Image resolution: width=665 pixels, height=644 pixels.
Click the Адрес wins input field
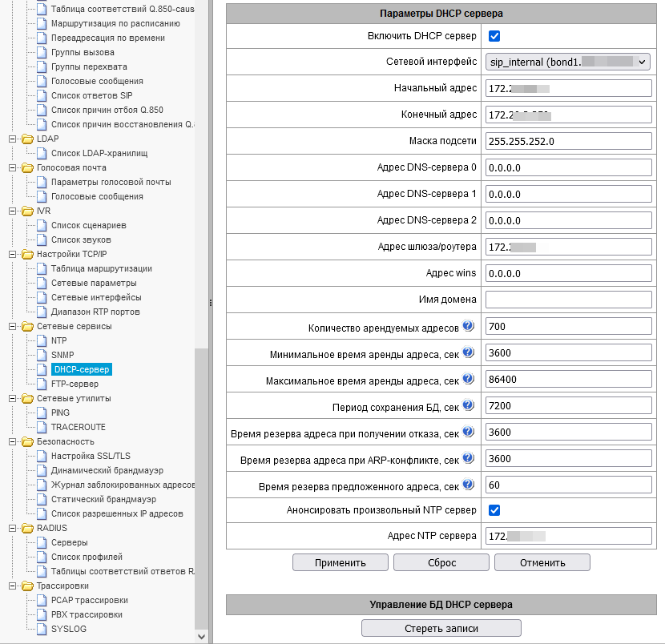568,273
